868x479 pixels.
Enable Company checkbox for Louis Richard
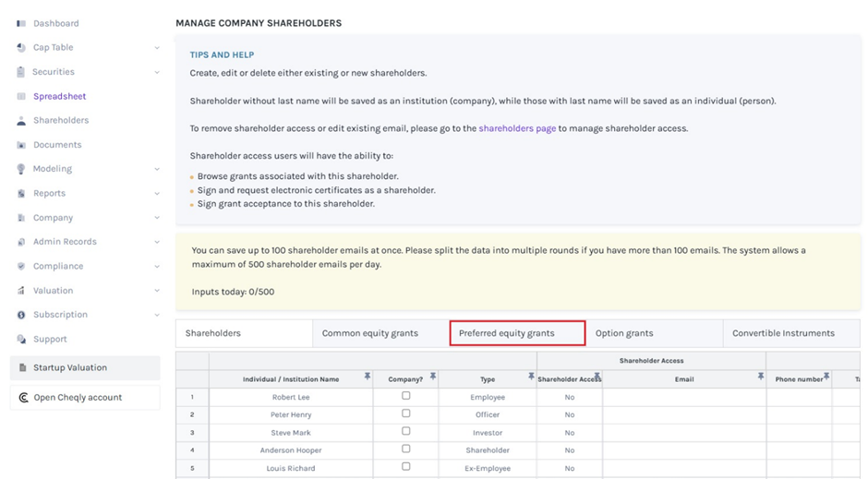click(x=405, y=467)
